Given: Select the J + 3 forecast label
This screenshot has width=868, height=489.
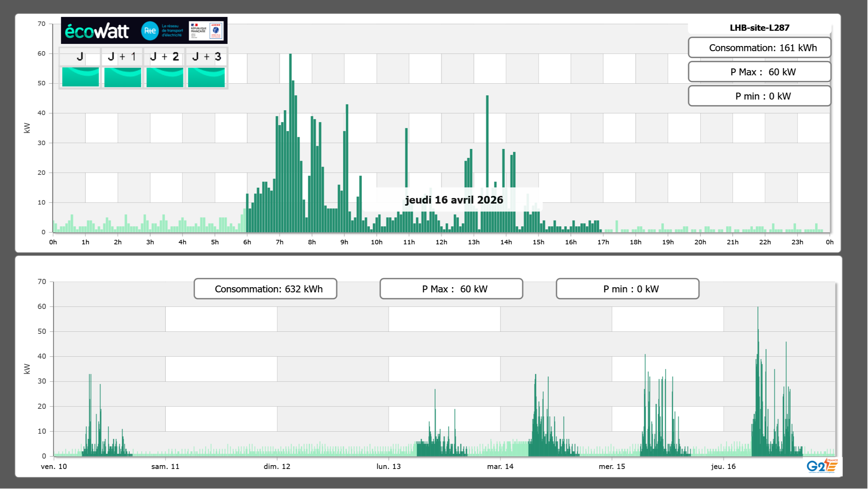Looking at the screenshot, I should pyautogui.click(x=206, y=57).
